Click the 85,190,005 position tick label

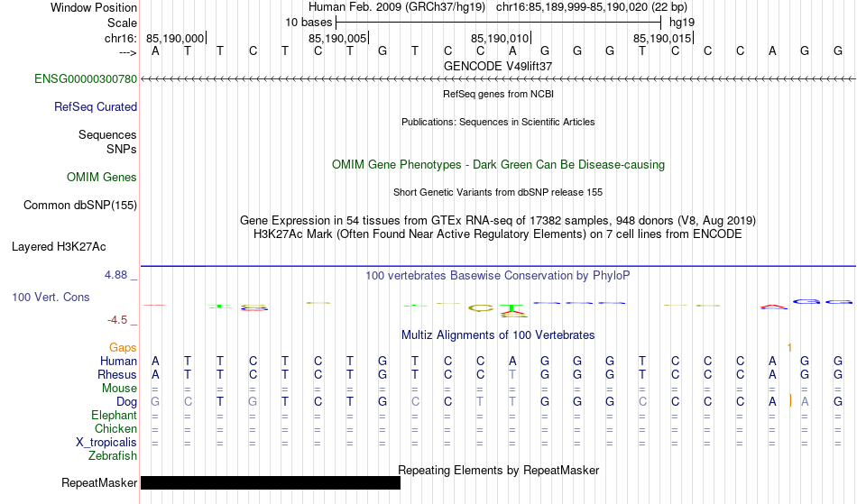[x=337, y=38]
